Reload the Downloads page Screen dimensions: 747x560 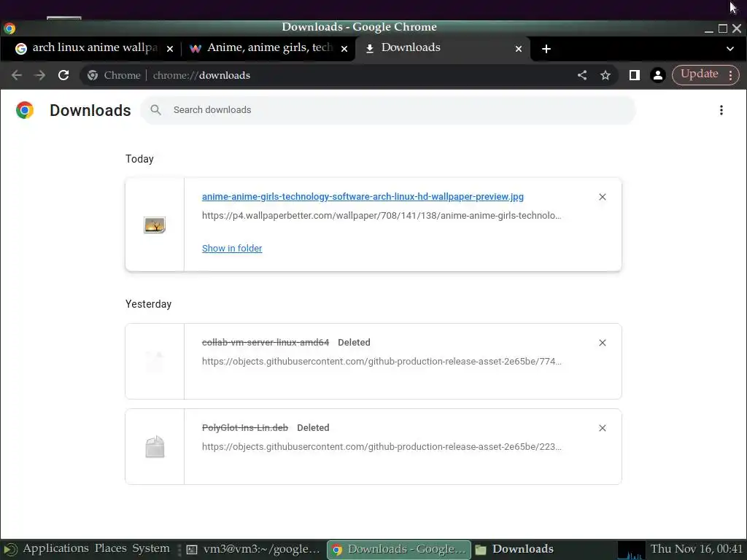tap(63, 75)
